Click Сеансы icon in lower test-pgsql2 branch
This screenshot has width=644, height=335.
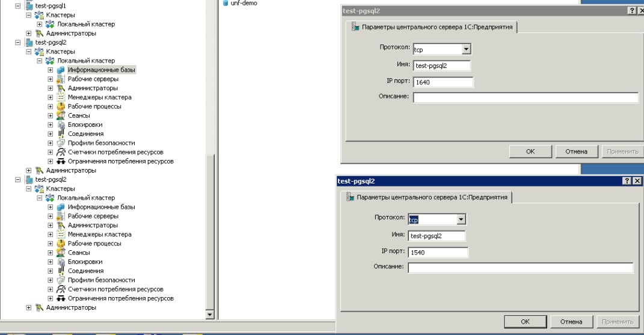click(x=61, y=253)
